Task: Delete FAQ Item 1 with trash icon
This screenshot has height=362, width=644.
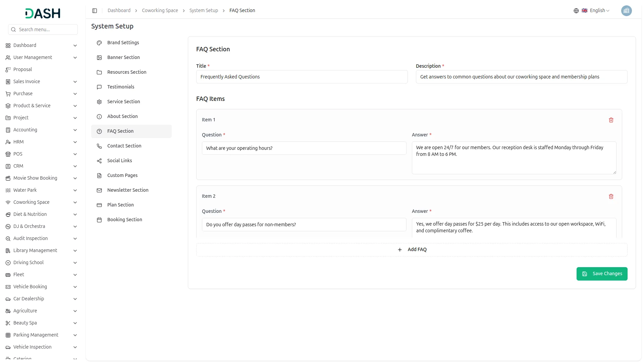Action: [x=611, y=120]
